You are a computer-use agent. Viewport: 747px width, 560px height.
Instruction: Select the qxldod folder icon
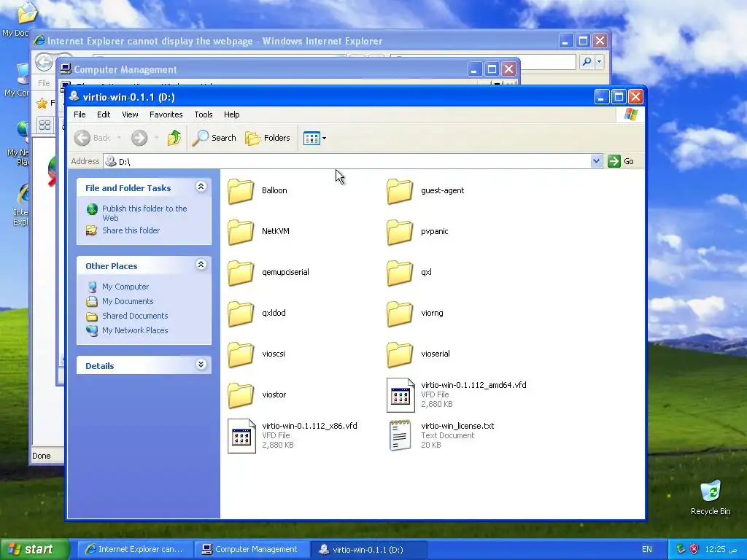click(241, 314)
